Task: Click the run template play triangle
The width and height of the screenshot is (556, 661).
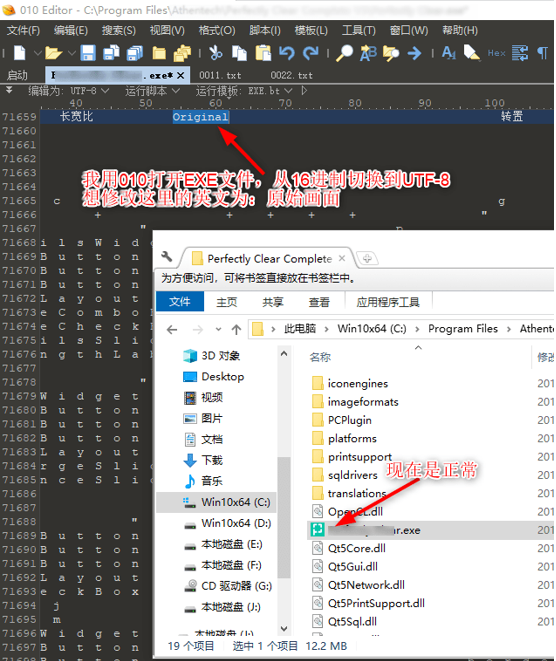Action: coord(304,91)
